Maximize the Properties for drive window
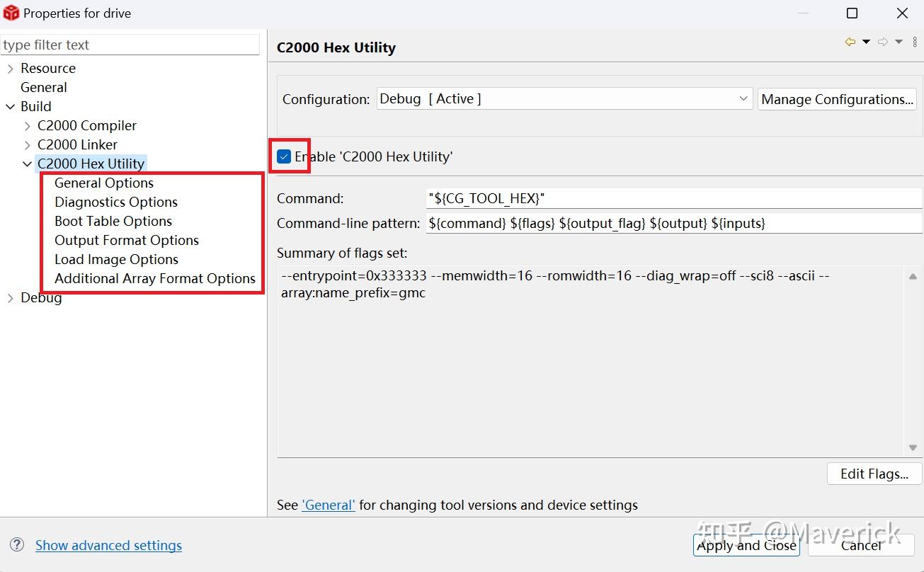The width and height of the screenshot is (924, 572). click(852, 13)
